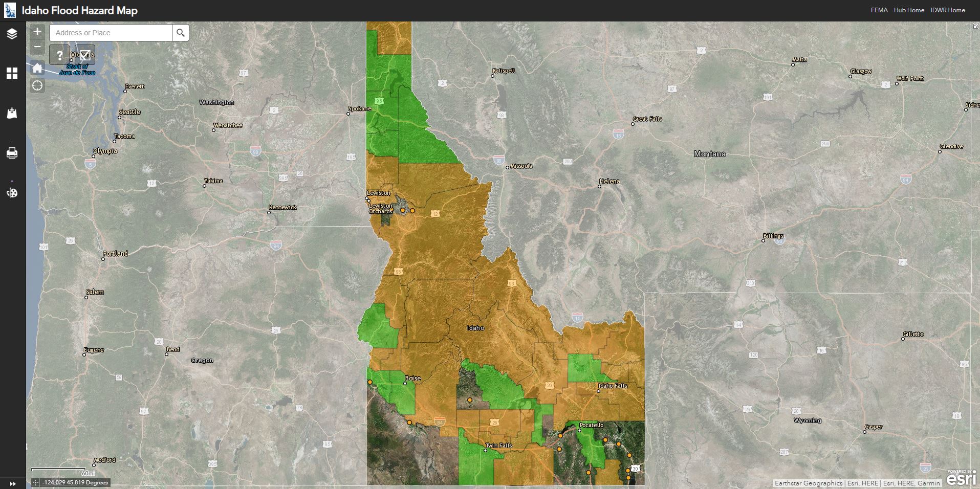Open the Basemap Gallery grid icon
This screenshot has height=489, width=980.
pos(12,73)
